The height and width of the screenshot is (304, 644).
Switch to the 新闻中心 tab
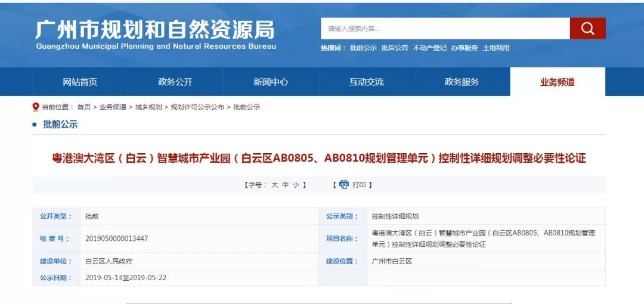(271, 82)
